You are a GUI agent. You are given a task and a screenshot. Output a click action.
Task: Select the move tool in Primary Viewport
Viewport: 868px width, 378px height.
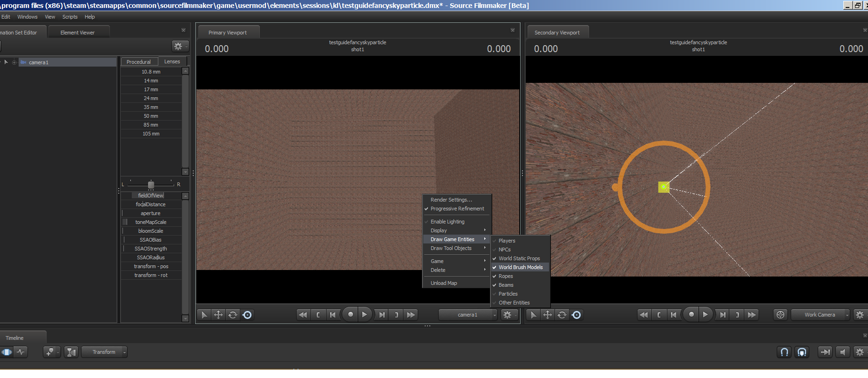click(x=218, y=315)
